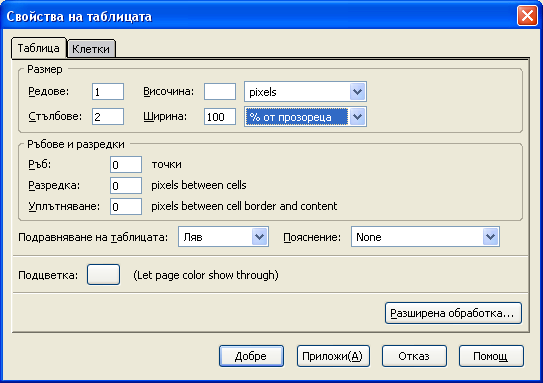Open the Подравняване на таблицата dropdown
This screenshot has width=543, height=383.
(223, 237)
